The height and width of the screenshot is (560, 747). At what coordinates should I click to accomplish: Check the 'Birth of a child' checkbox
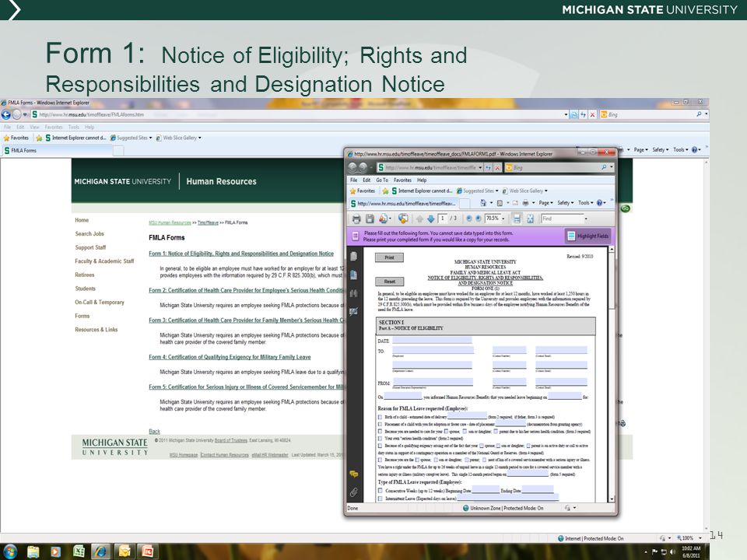(x=381, y=417)
